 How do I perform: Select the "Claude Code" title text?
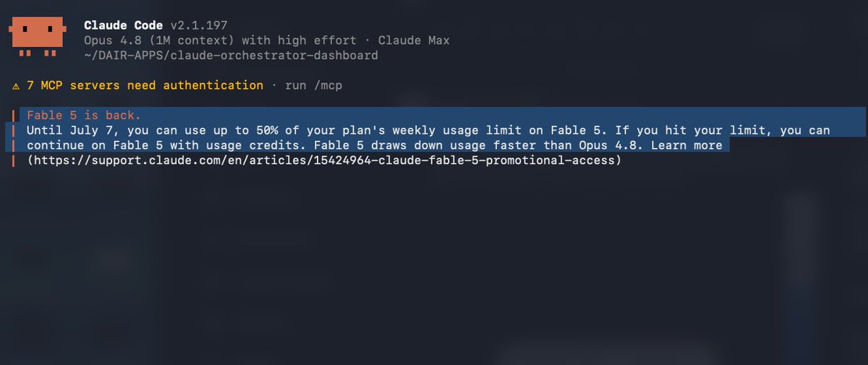(124, 25)
